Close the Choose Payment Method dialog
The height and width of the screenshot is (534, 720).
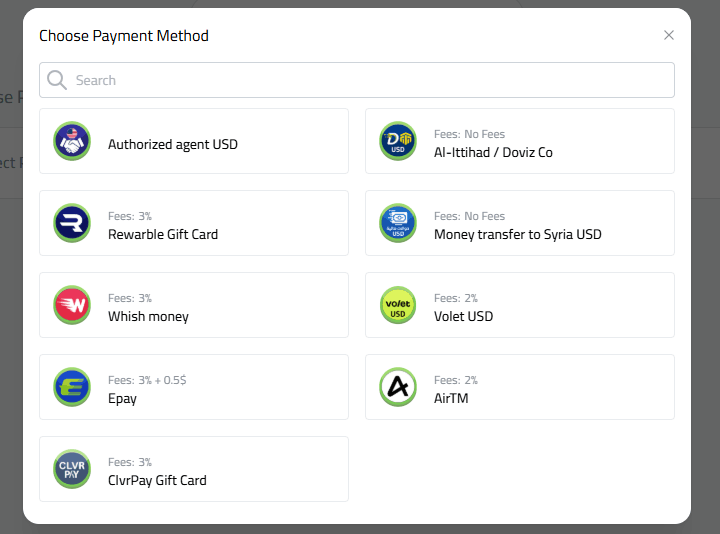tap(669, 35)
